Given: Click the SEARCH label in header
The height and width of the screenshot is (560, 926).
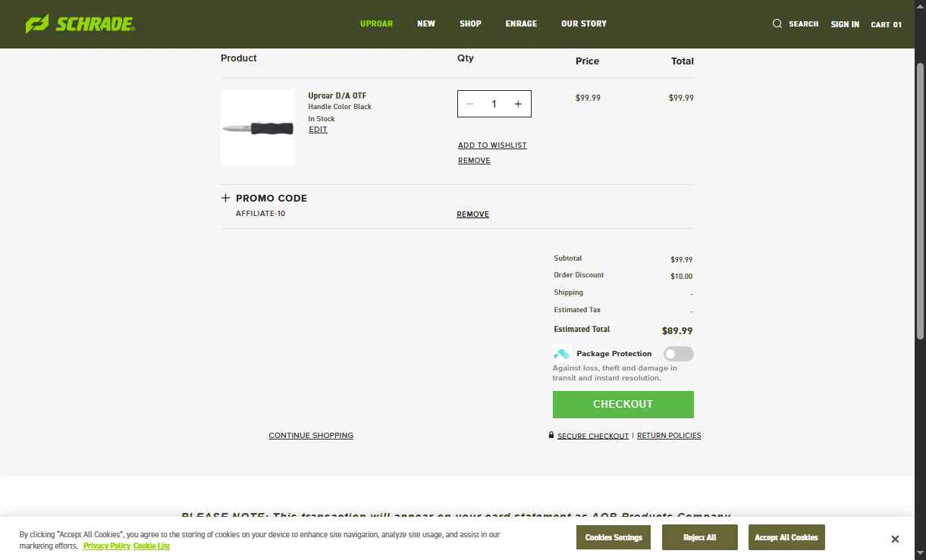Looking at the screenshot, I should (803, 24).
